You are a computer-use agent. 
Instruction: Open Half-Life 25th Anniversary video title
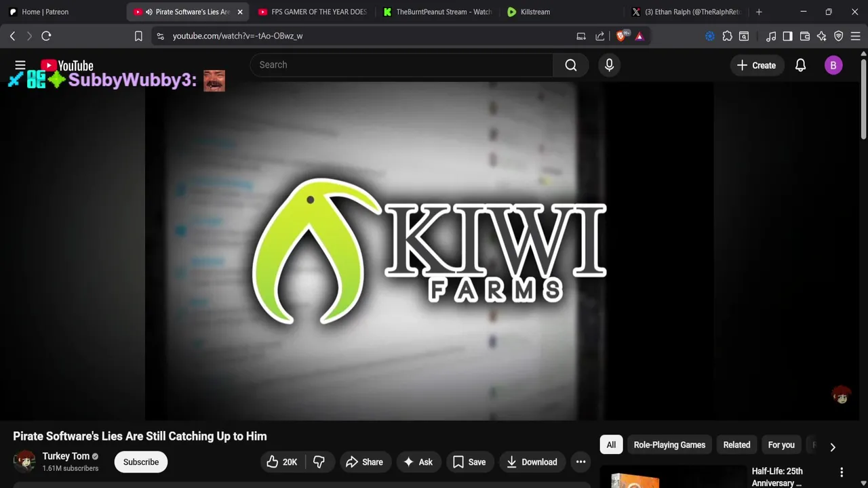click(x=777, y=477)
